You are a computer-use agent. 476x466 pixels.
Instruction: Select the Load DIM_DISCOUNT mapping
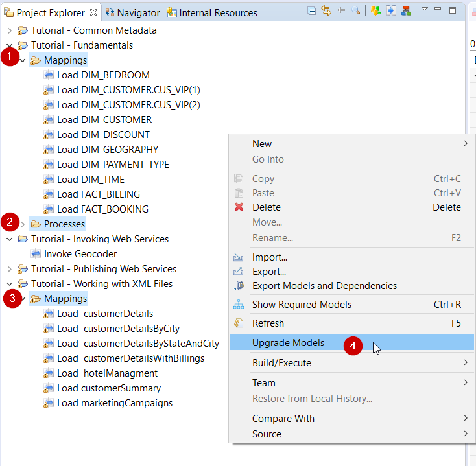[x=103, y=135]
